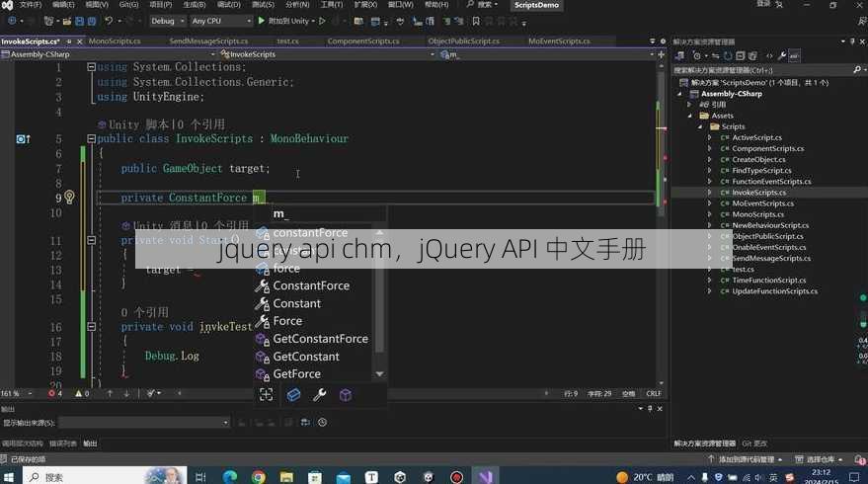Open Microsoft Edge from the taskbar
This screenshot has height=484, width=868.
click(x=230, y=476)
